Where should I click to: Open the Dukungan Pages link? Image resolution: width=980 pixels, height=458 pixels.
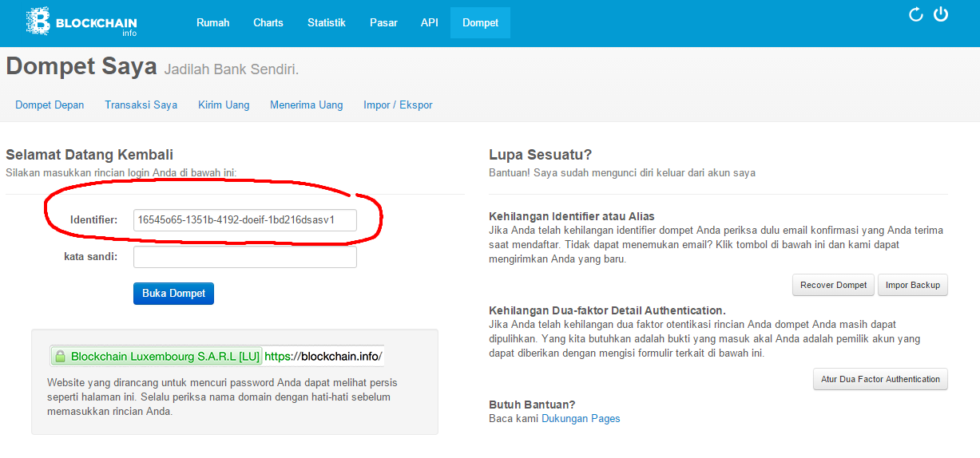(x=581, y=418)
